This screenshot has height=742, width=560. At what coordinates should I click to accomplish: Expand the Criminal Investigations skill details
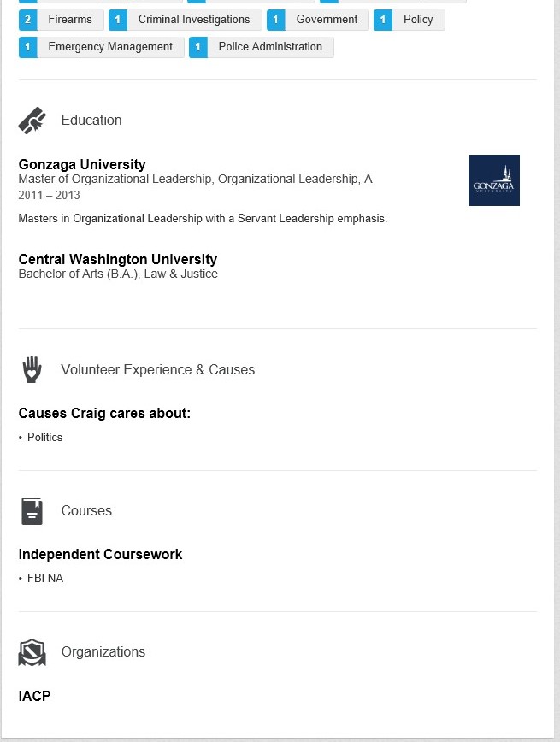click(195, 19)
